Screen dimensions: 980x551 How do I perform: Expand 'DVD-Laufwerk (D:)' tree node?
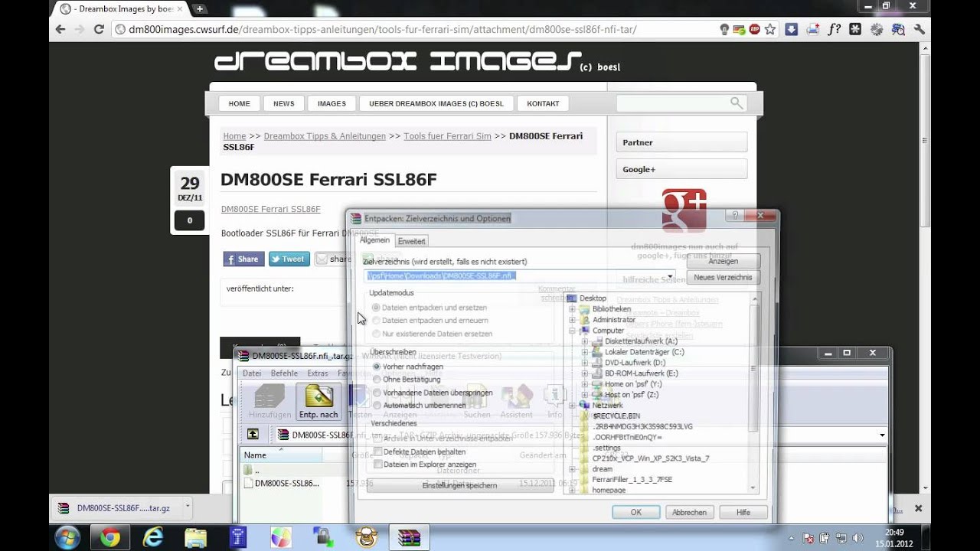pyautogui.click(x=585, y=363)
